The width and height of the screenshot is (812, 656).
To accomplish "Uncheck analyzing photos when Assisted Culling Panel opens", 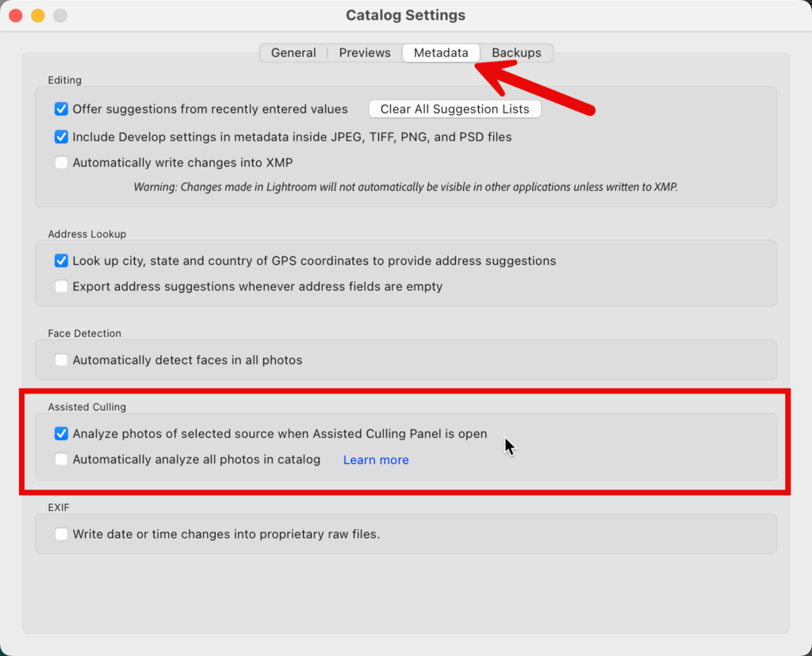I will (x=61, y=433).
